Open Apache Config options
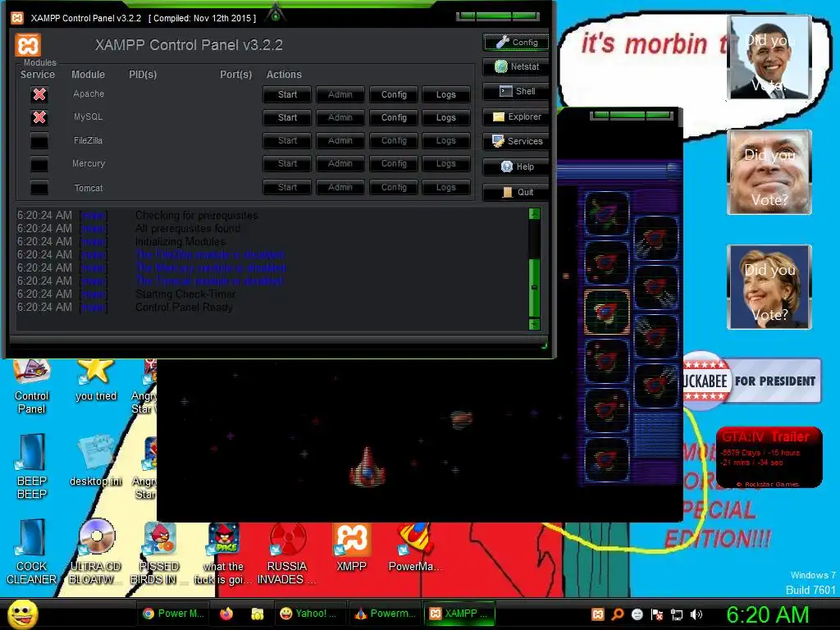The width and height of the screenshot is (840, 630). pos(394,94)
